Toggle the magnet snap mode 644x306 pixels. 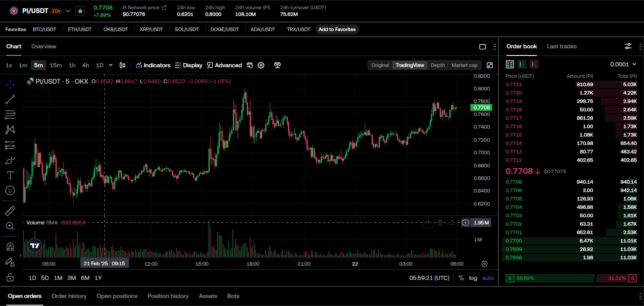point(10,246)
